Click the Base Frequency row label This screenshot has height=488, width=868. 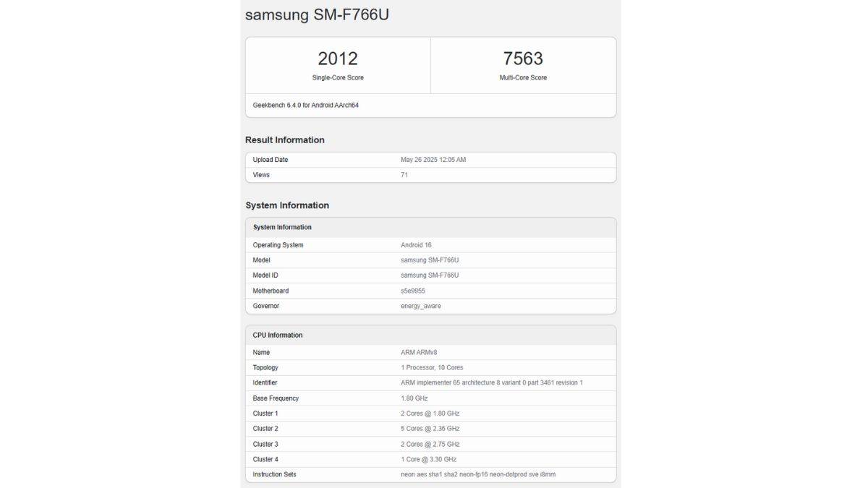point(276,398)
